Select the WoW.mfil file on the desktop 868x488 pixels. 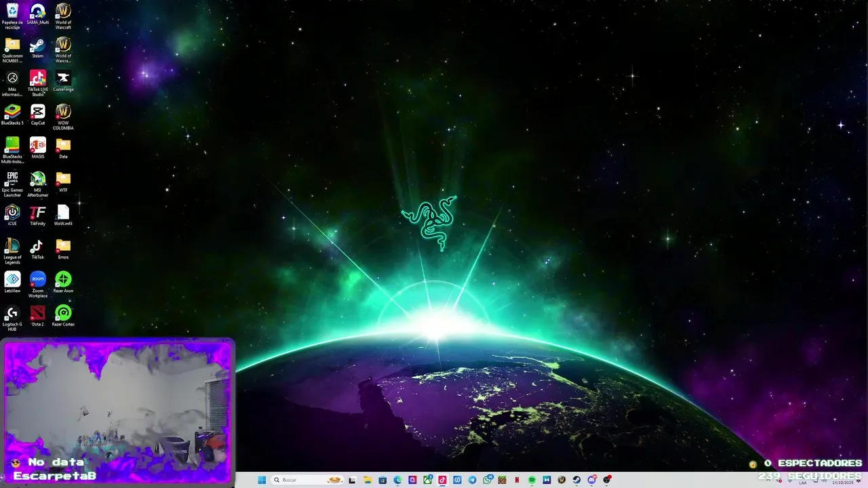coord(63,215)
